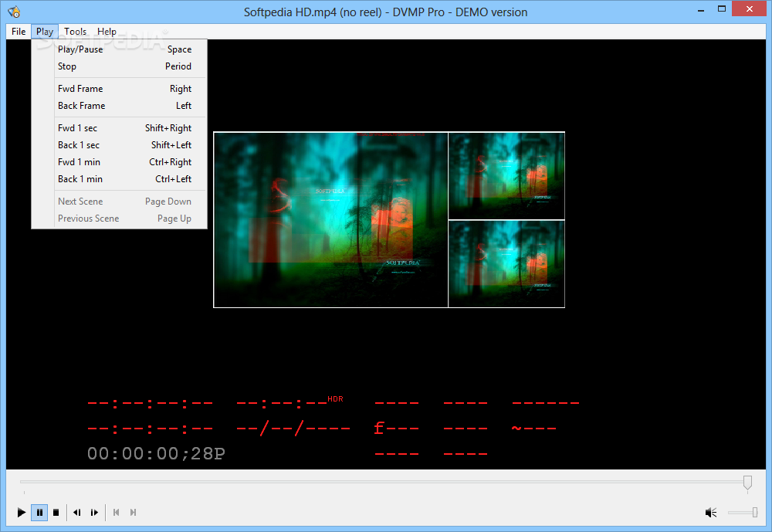Open the File menu

[19, 32]
